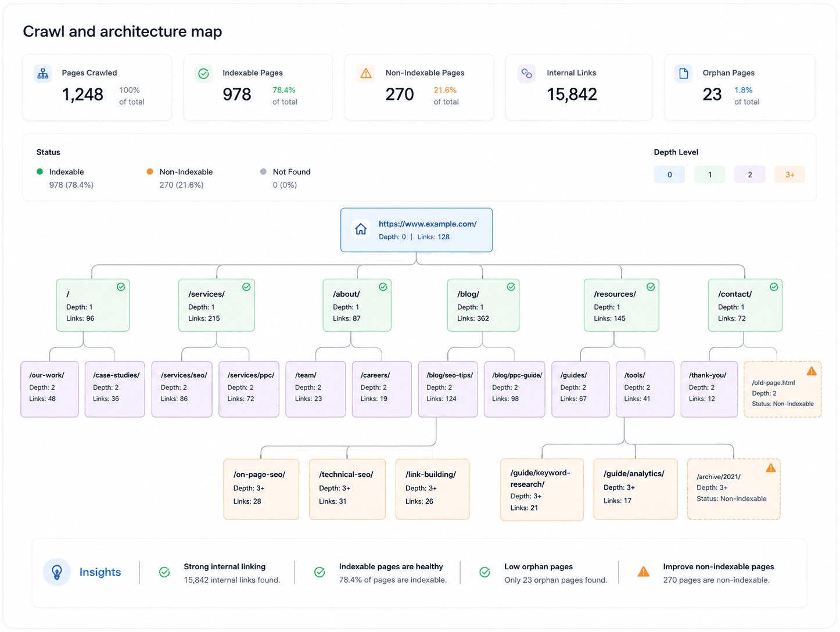840x632 pixels.
Task: Select Depth Level 0 chip
Action: coord(669,175)
